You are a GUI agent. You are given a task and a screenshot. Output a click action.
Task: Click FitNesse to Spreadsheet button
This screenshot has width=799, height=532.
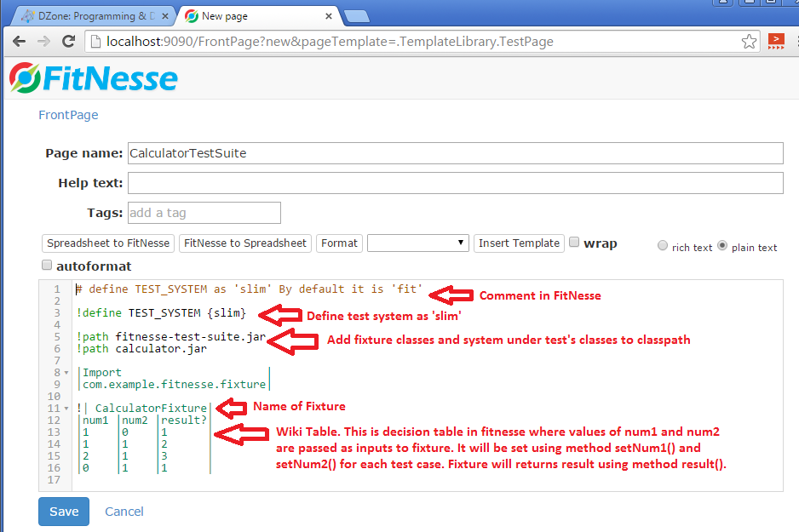click(x=245, y=243)
